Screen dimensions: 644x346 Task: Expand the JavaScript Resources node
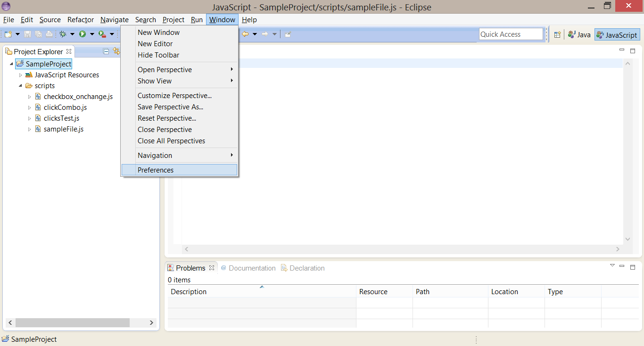20,74
